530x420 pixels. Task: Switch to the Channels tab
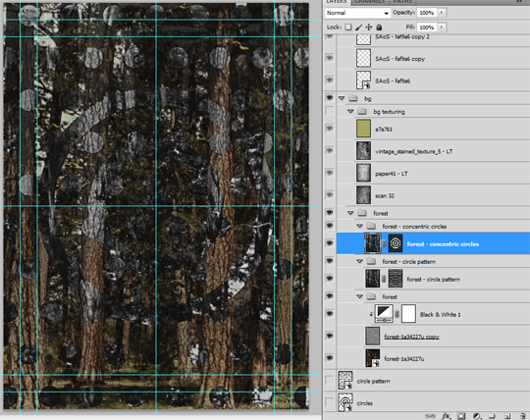(370, 2)
